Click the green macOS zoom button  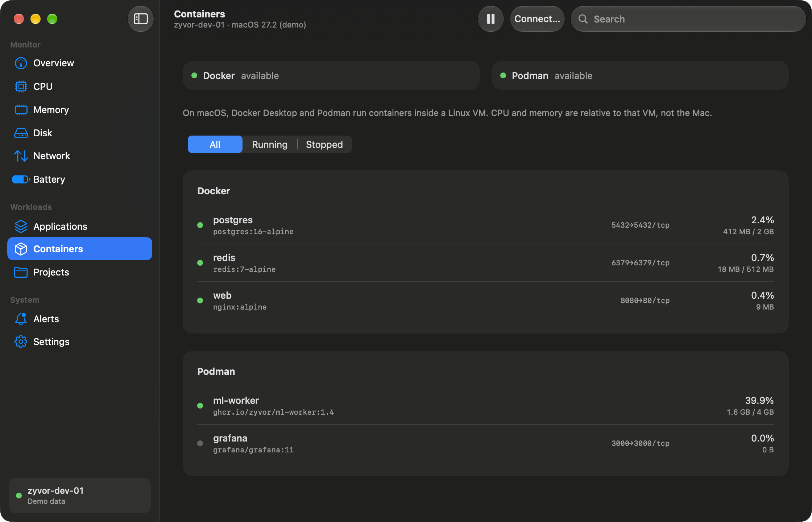[52, 19]
